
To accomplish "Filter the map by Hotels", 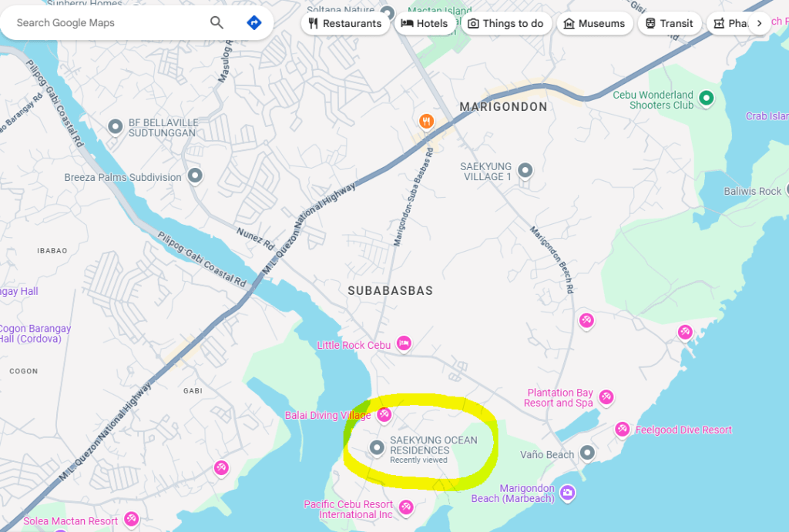I will pyautogui.click(x=425, y=23).
